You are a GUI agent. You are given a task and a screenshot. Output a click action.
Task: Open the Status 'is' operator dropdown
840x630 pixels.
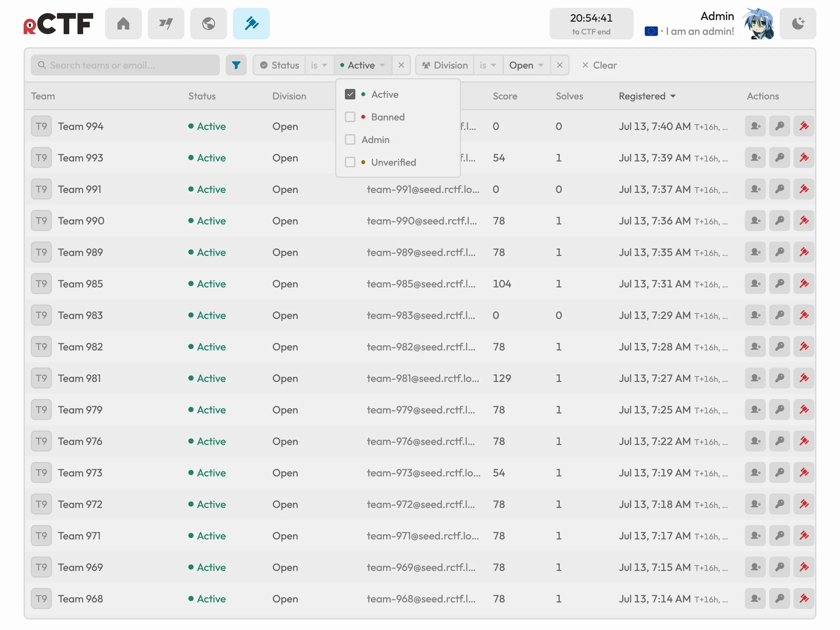point(319,65)
